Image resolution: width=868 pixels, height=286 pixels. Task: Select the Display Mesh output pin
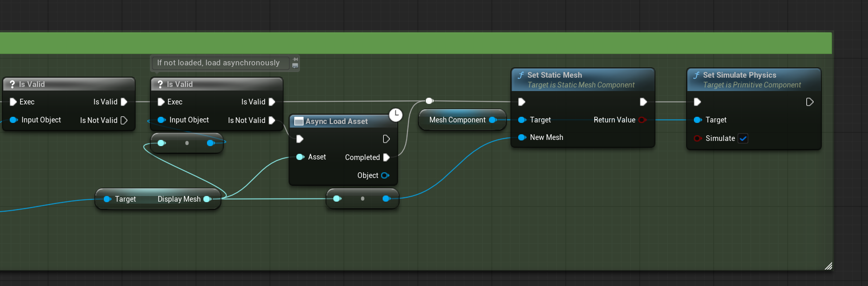click(207, 199)
